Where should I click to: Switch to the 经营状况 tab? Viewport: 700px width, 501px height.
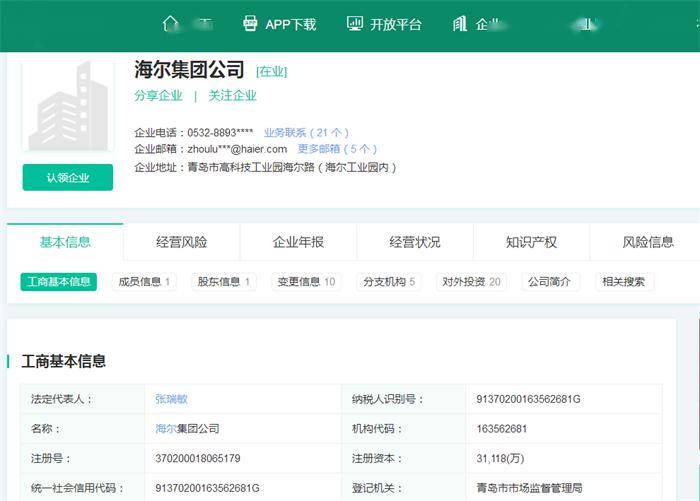point(415,242)
